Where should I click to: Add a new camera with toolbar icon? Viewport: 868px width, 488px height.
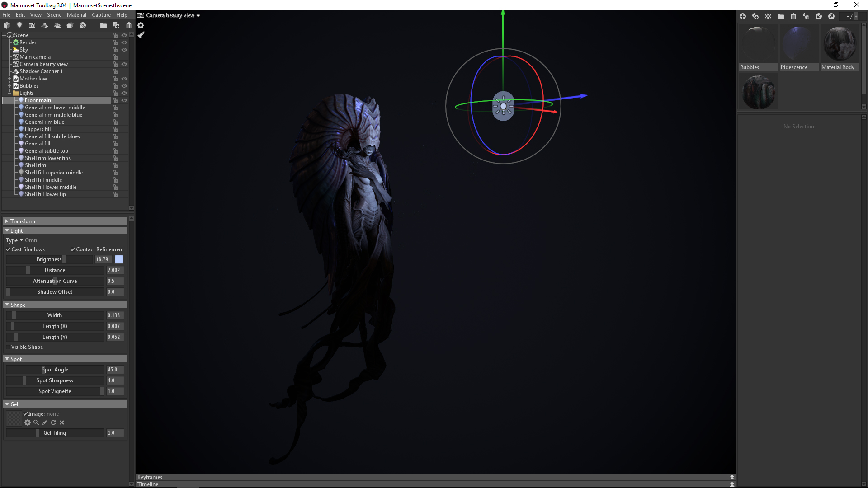32,25
